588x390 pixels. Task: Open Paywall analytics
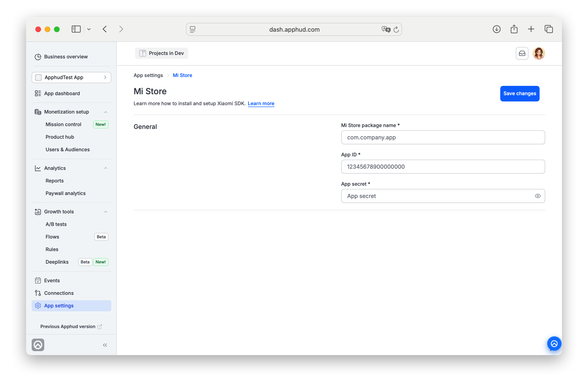pyautogui.click(x=65, y=193)
